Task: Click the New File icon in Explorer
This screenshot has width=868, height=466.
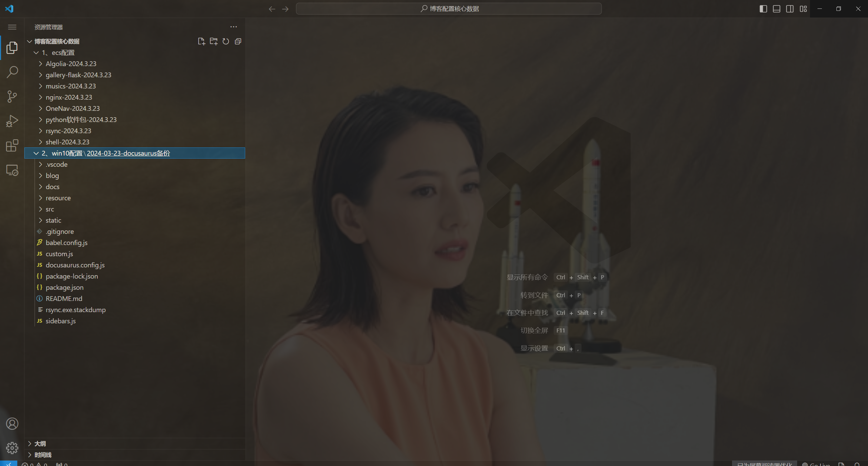Action: point(201,41)
